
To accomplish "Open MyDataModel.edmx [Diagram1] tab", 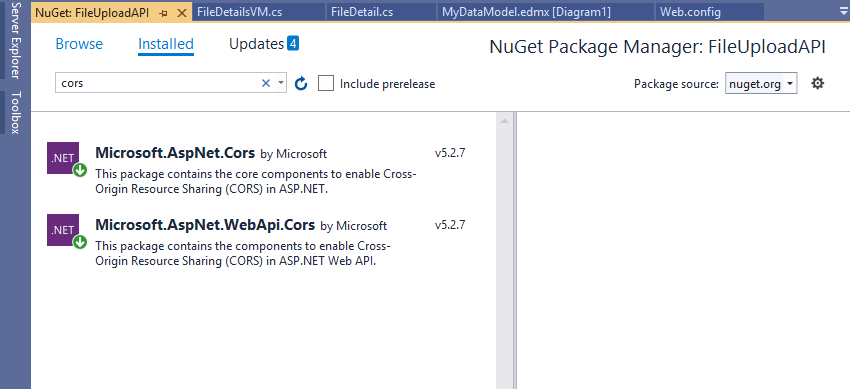I will click(526, 12).
